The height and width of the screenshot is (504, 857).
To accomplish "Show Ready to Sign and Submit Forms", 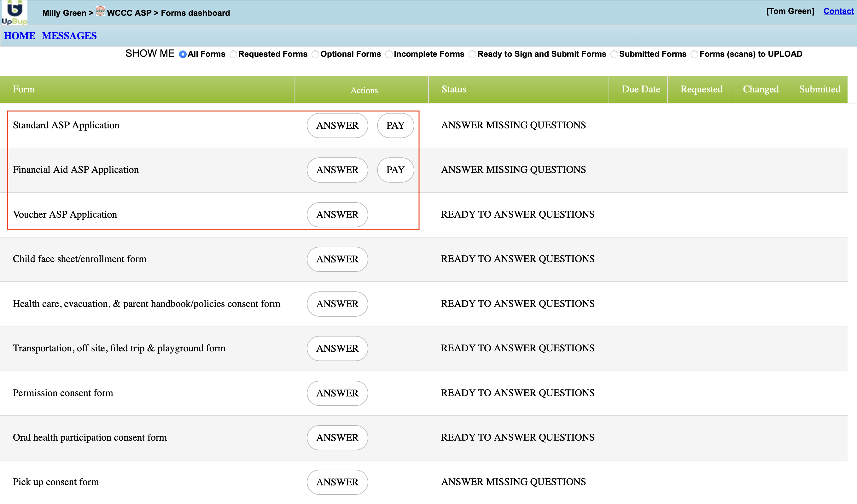I will point(472,55).
